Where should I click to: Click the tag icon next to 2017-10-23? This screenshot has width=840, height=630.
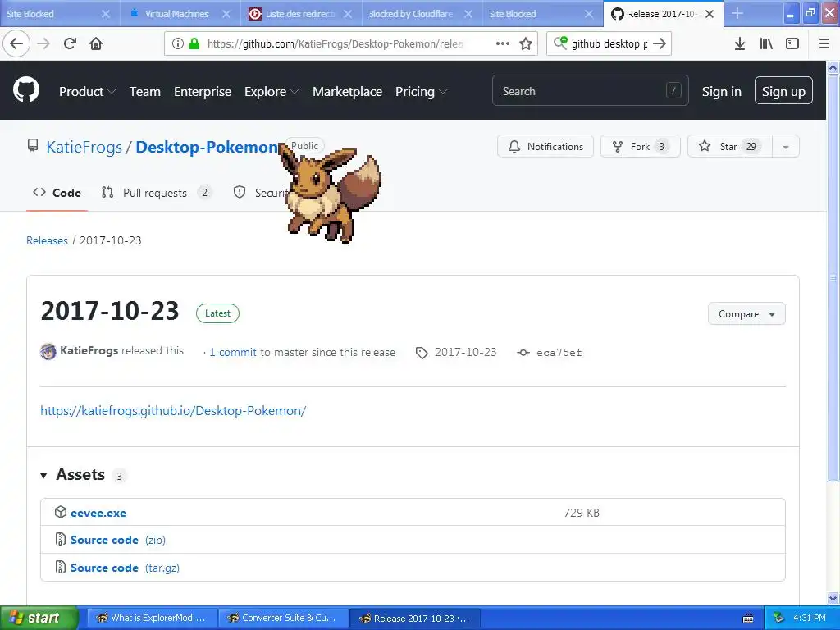(422, 353)
